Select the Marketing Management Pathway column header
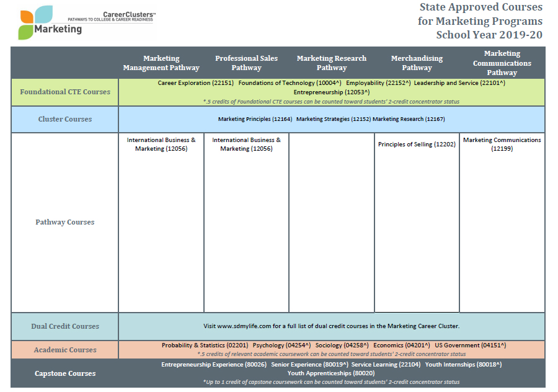 pos(161,63)
